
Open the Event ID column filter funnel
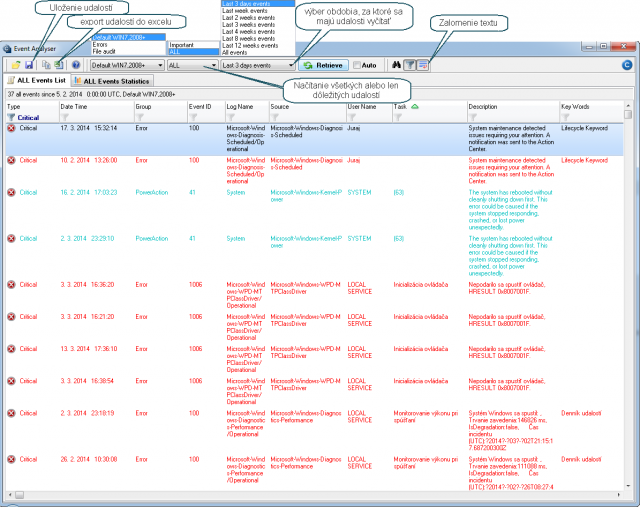click(193, 118)
